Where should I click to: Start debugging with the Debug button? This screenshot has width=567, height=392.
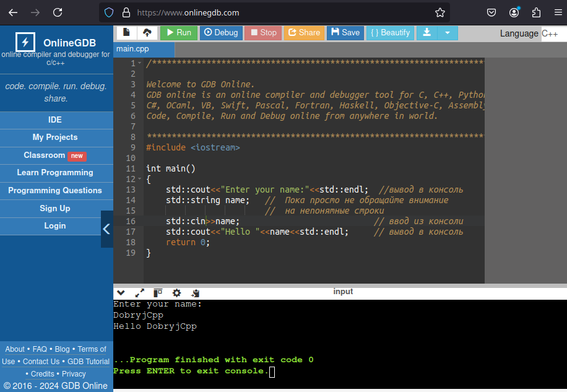[x=221, y=33]
